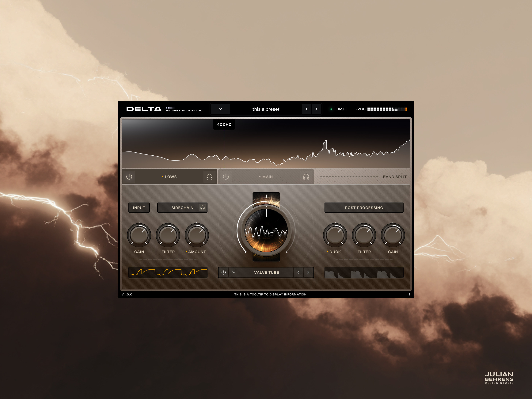
Task: Click the large central waveform knob
Action: (266, 230)
